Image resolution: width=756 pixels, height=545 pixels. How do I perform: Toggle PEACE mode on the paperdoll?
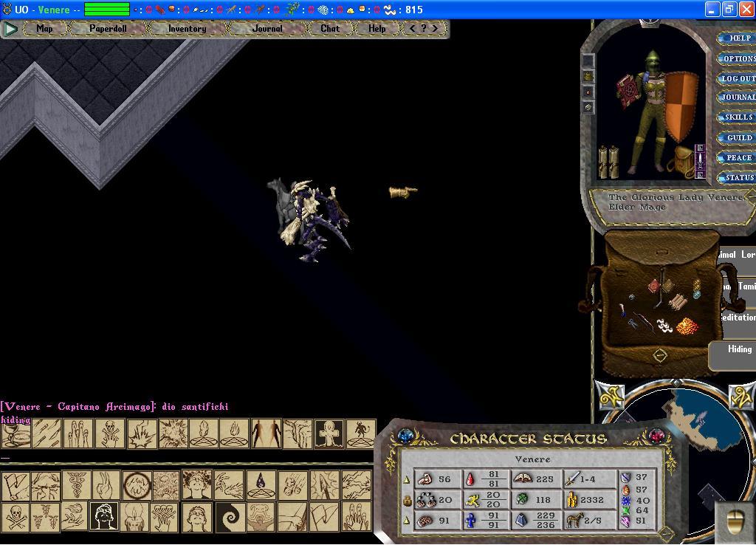pyautogui.click(x=736, y=158)
